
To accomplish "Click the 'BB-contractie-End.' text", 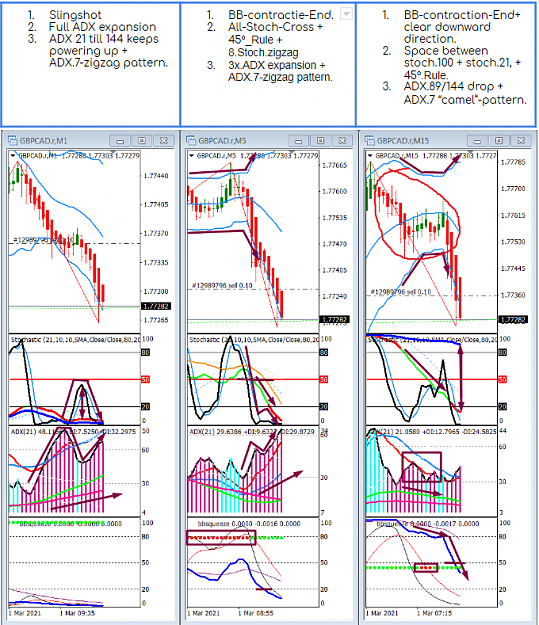I will pos(281,15).
